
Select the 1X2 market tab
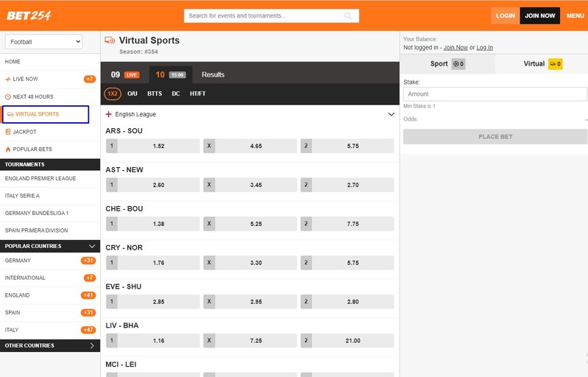click(113, 94)
